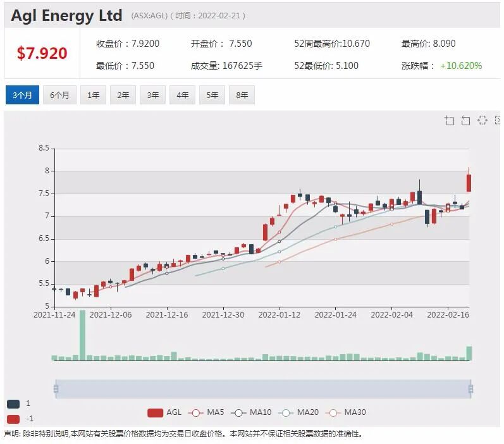The height and width of the screenshot is (444, 504).
Task: Click the 成交量: 167625手 text
Action: click(x=226, y=66)
